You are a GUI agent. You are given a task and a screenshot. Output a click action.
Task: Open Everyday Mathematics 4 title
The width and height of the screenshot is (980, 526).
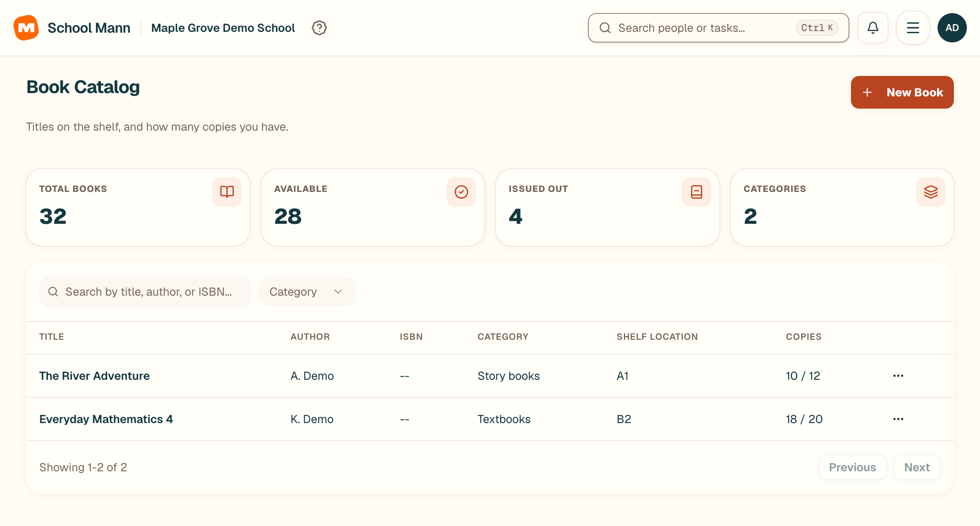pos(106,419)
